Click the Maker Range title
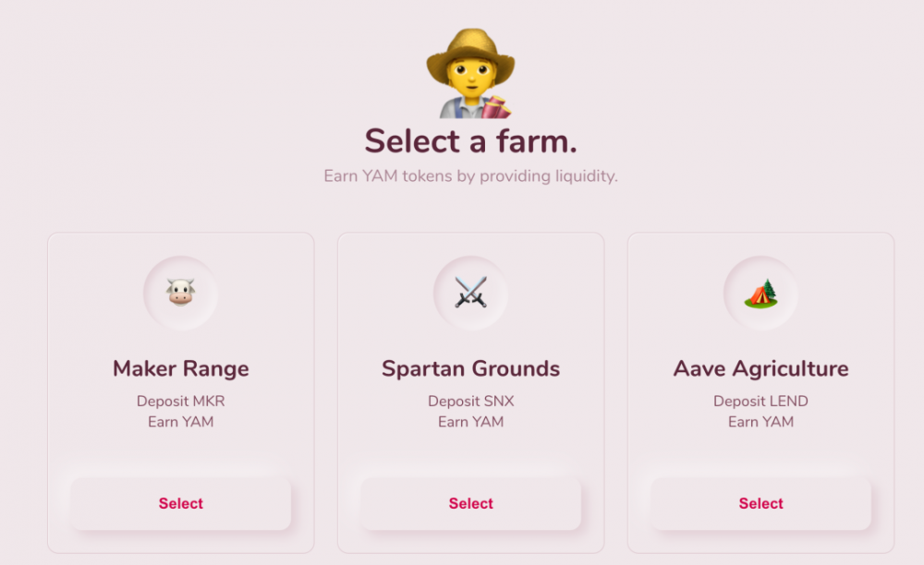The image size is (924, 565). [181, 368]
